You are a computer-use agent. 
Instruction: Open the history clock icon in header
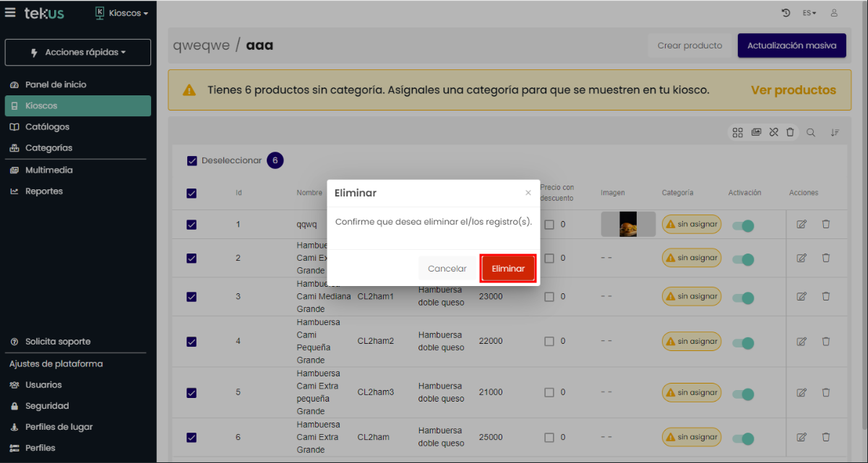[x=786, y=13]
